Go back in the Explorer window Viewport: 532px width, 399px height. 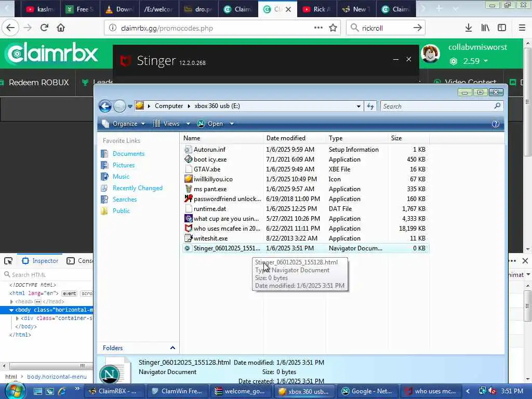[x=105, y=106]
